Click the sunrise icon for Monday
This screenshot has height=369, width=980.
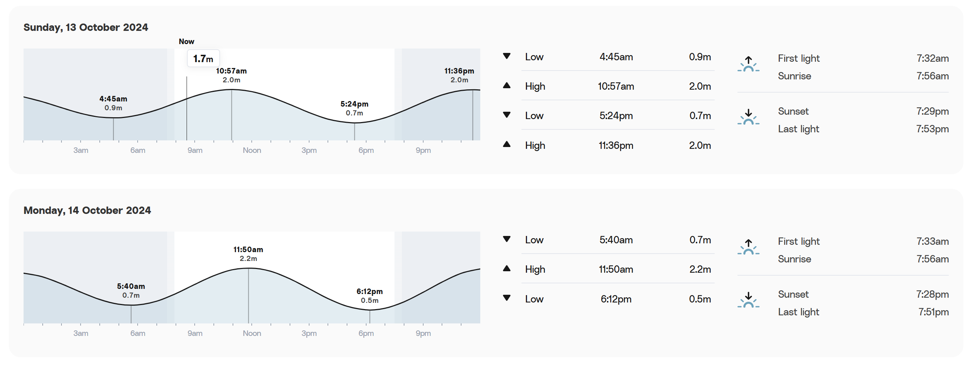tap(748, 247)
